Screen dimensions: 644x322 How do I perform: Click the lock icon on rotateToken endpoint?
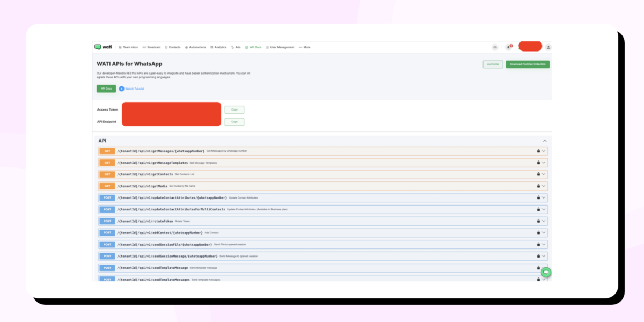coord(538,221)
